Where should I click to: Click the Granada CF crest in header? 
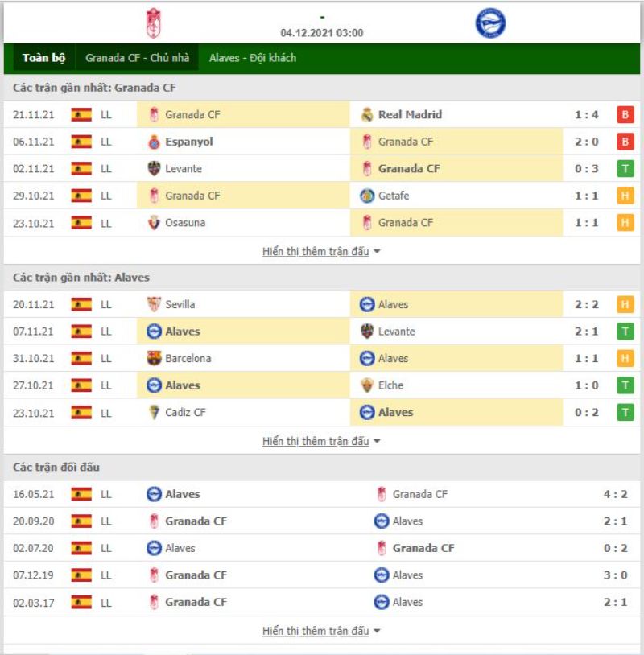(154, 23)
